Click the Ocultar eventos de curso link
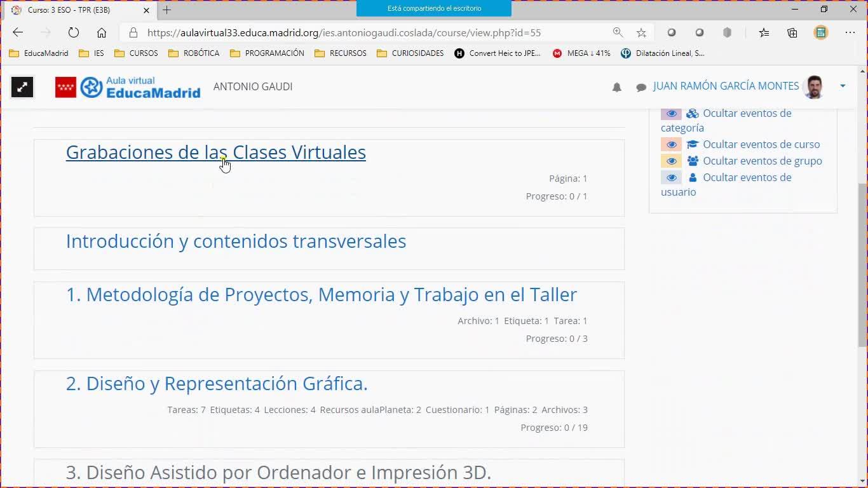Image resolution: width=868 pixels, height=488 pixels. [761, 144]
